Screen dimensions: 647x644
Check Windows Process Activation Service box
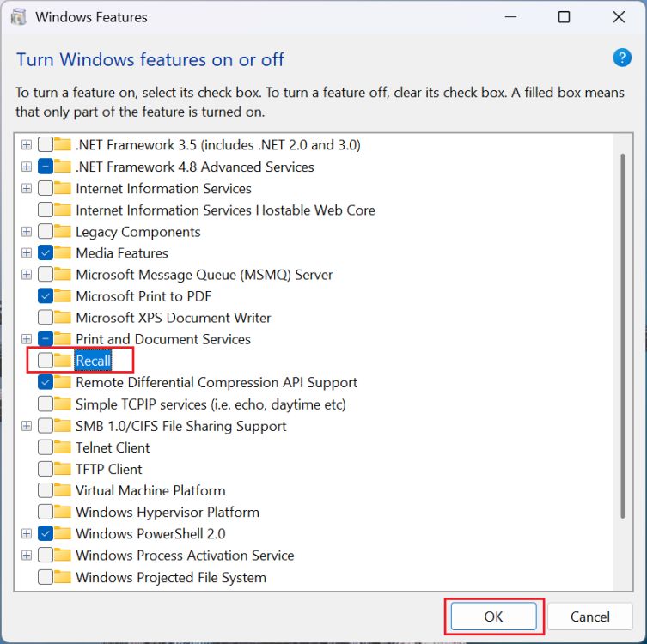tap(46, 555)
